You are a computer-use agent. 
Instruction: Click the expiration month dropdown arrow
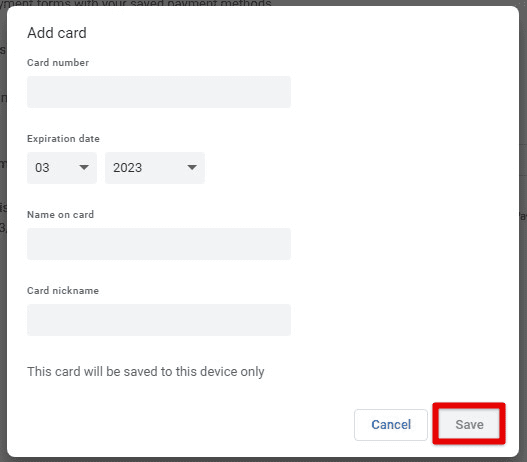click(x=84, y=167)
